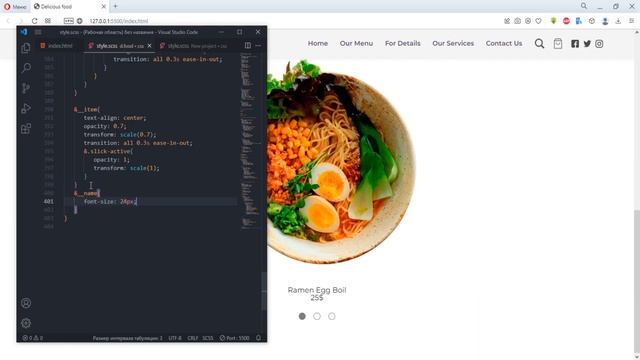Close the Delicious food browser tab
This screenshot has width=640, height=360.
pos(103,7)
